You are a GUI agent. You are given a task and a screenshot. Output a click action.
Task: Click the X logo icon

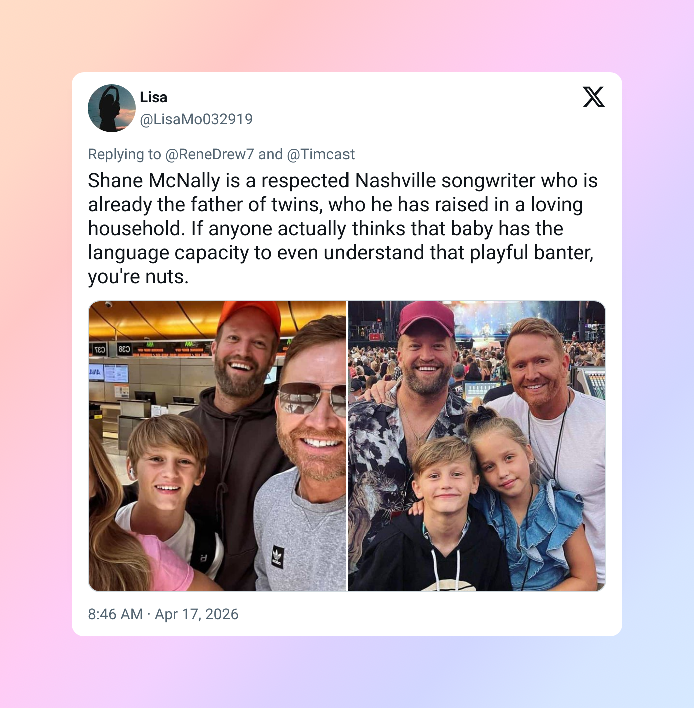(593, 97)
